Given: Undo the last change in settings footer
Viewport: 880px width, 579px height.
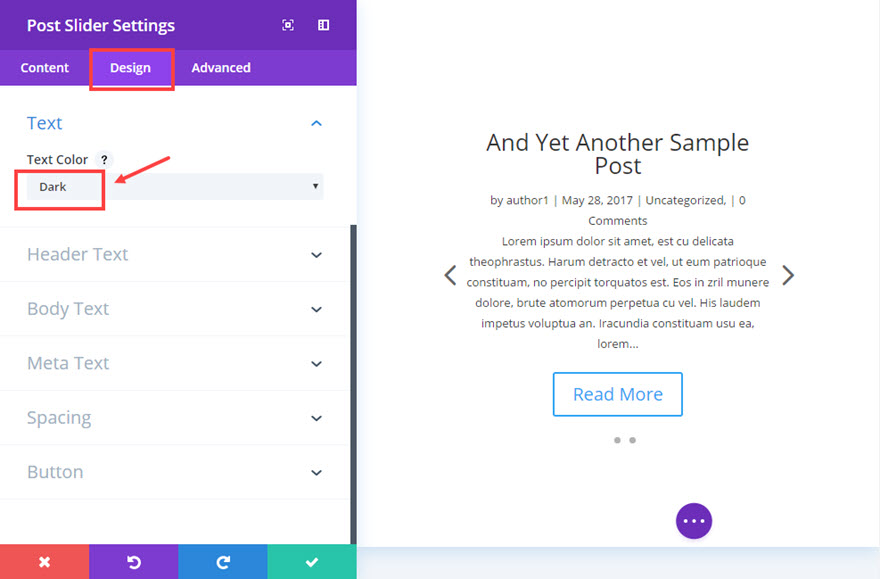Looking at the screenshot, I should [x=133, y=562].
